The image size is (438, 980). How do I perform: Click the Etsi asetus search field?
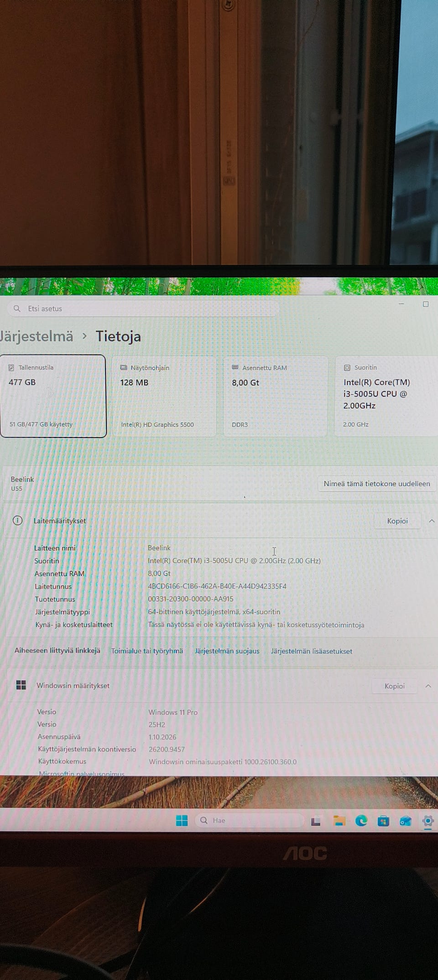tap(142, 309)
